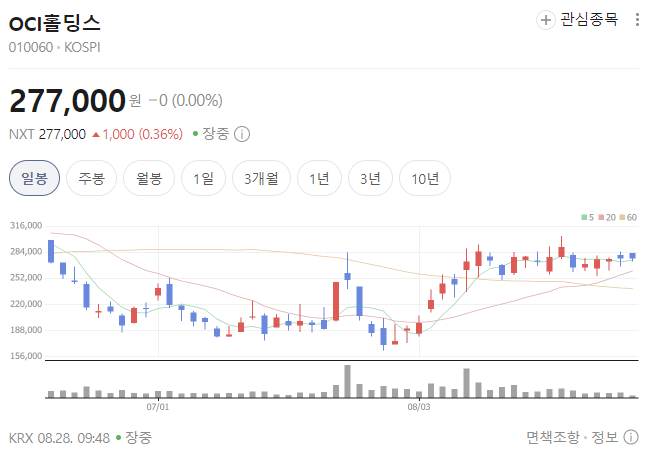The width and height of the screenshot is (652, 458).
Task: Click the −0 (0.00%) change text
Action: point(185,101)
